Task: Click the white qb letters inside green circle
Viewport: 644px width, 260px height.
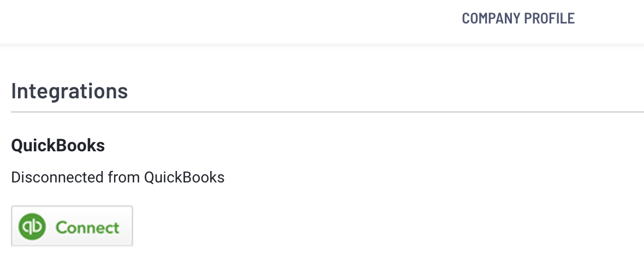Action: [32, 227]
